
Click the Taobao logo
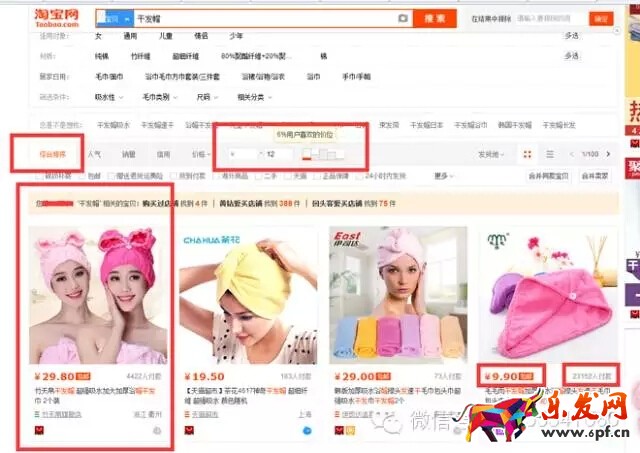tap(58, 17)
